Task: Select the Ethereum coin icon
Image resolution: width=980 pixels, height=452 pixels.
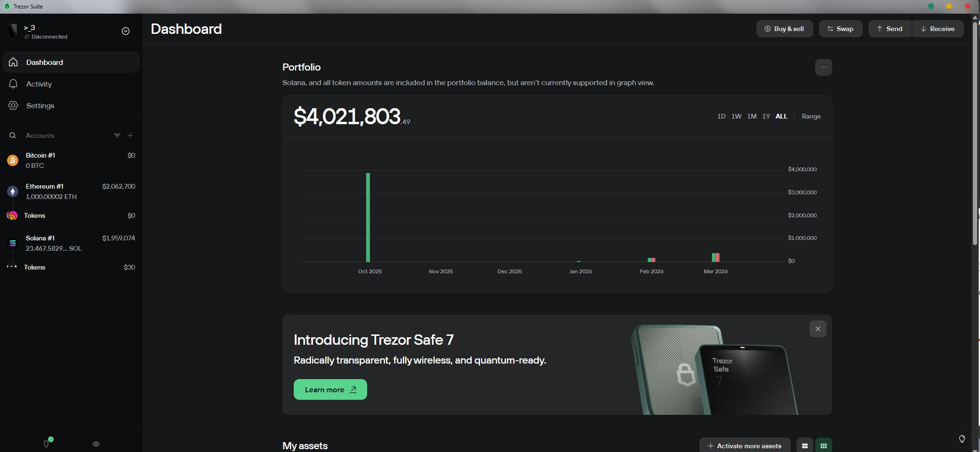Action: coord(13,191)
